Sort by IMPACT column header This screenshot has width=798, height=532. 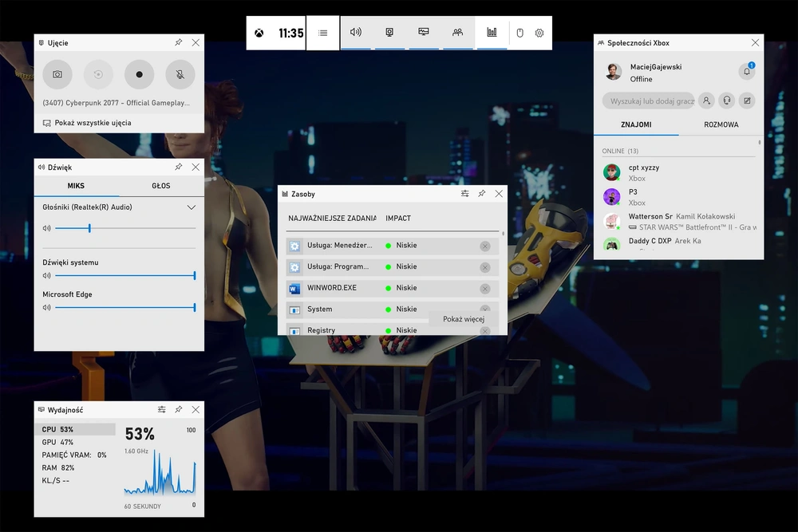tap(398, 219)
